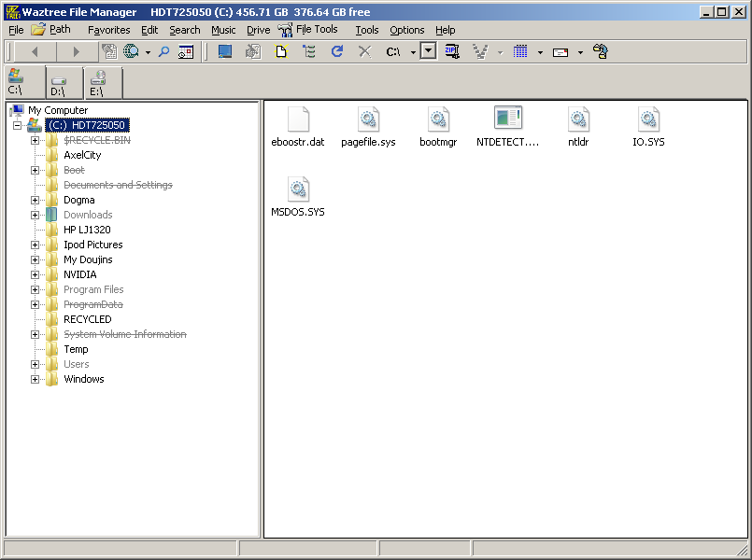Click the new file icon
This screenshot has width=752, height=560.
tap(281, 51)
